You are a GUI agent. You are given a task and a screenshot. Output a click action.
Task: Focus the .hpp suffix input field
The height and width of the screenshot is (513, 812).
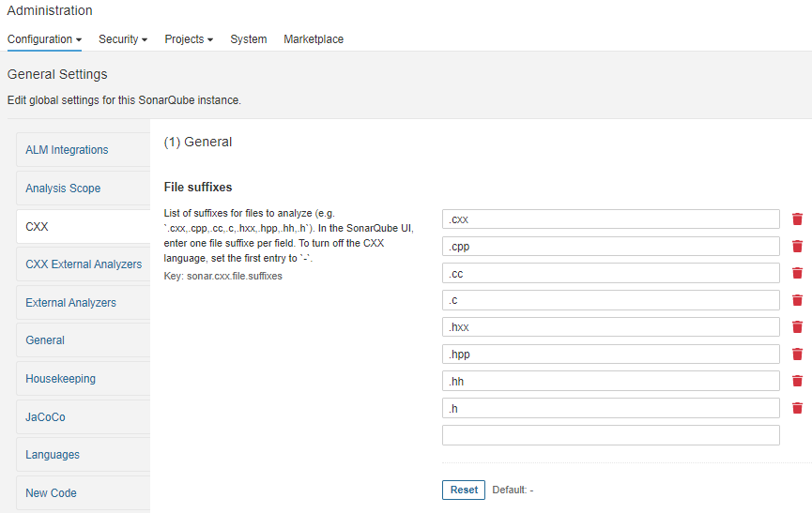click(x=610, y=355)
